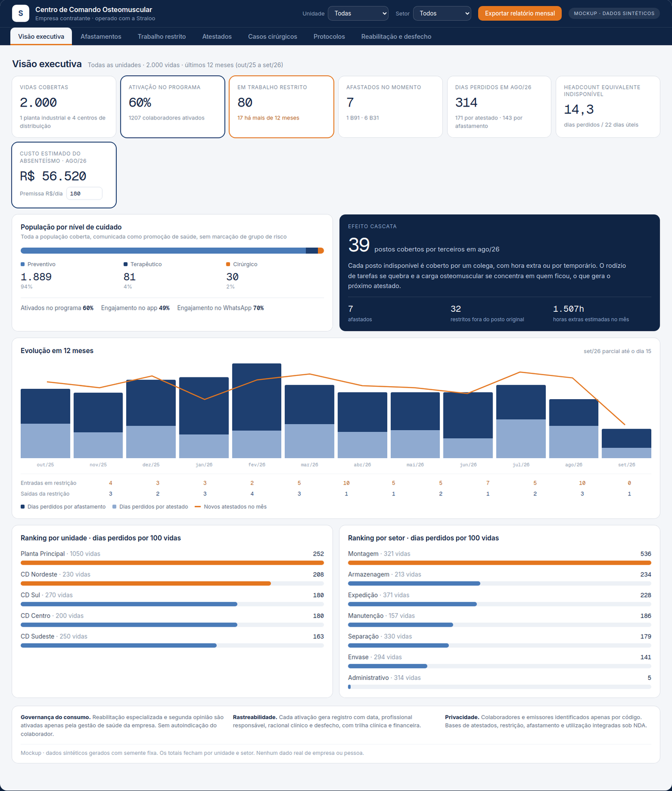Click the Administrativo sector progress bar
The width and height of the screenshot is (672, 791).
(x=499, y=687)
